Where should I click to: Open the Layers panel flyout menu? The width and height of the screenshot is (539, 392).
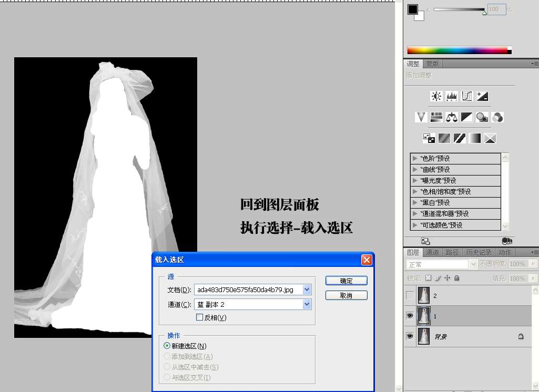point(535,252)
